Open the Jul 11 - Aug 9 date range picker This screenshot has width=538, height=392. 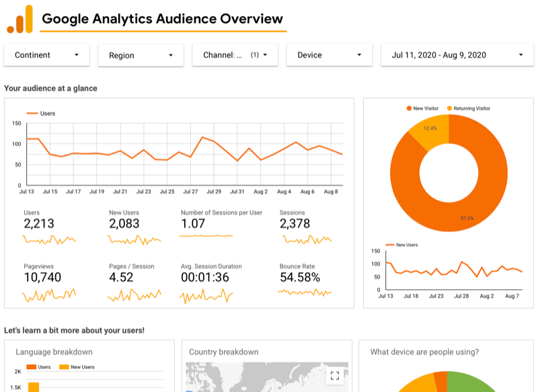pos(457,55)
